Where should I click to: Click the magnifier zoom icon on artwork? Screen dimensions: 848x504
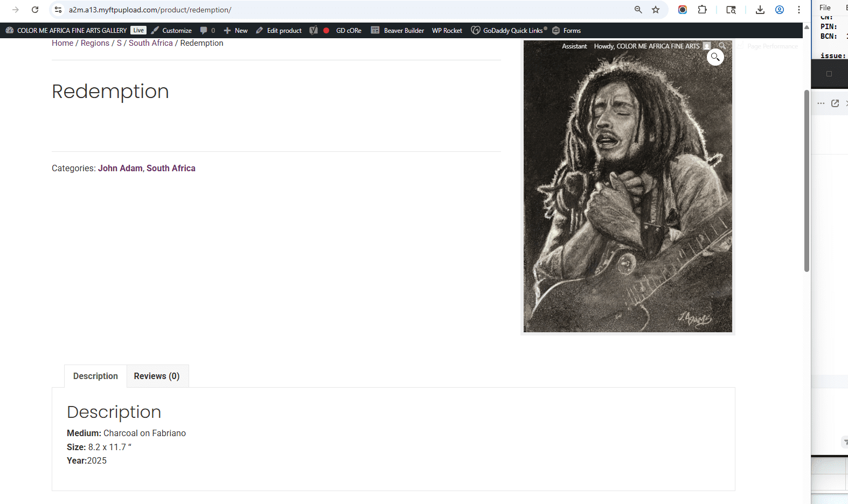(x=715, y=57)
